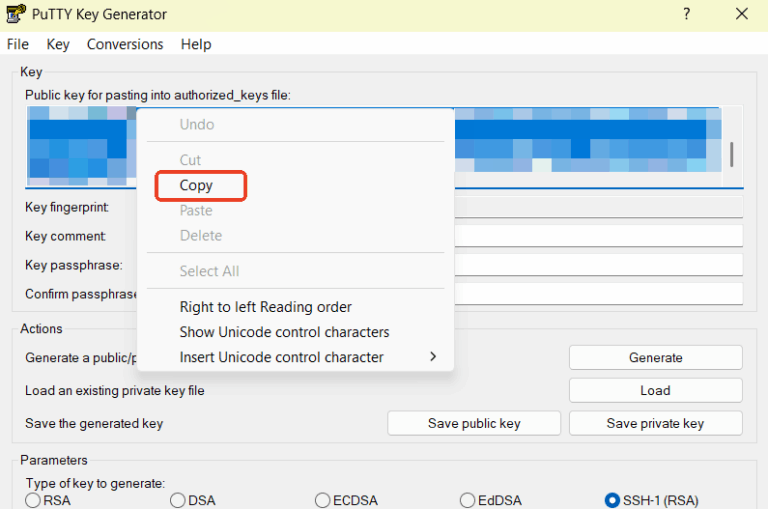This screenshot has width=768, height=509.
Task: Choose Select All in the context menu
Action: [295, 271]
